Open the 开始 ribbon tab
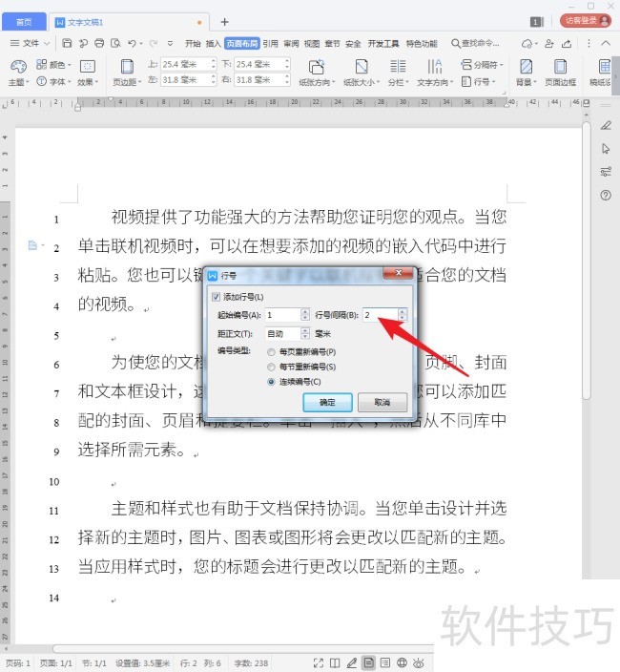Image resolution: width=620 pixels, height=672 pixels. coord(193,43)
